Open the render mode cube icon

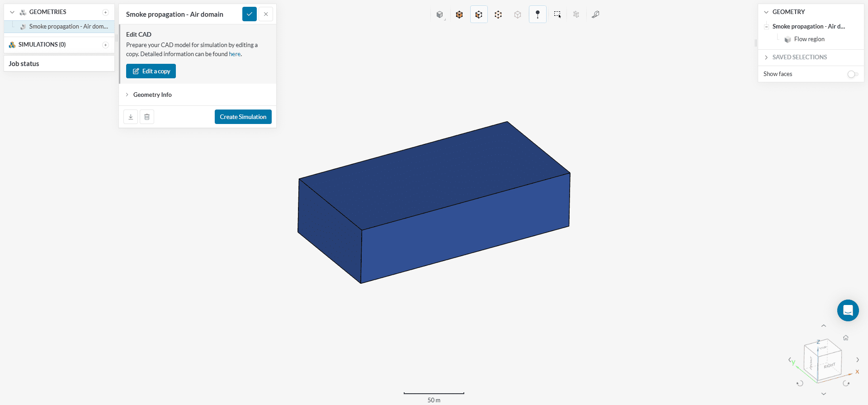(440, 14)
